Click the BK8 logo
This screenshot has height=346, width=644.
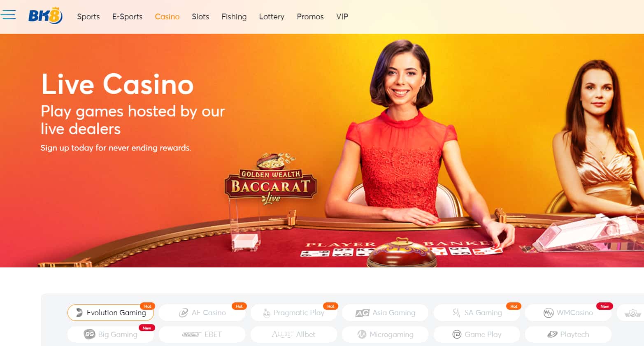click(x=45, y=16)
